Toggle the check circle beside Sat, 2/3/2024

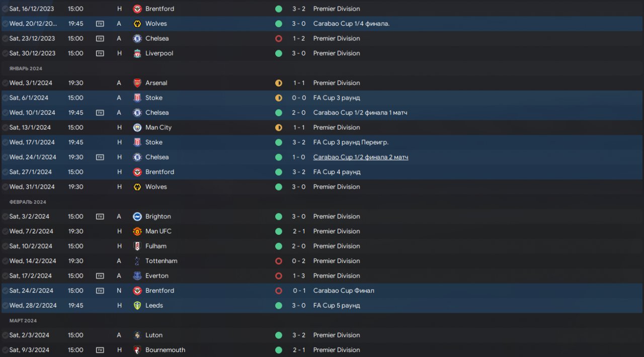5,335
